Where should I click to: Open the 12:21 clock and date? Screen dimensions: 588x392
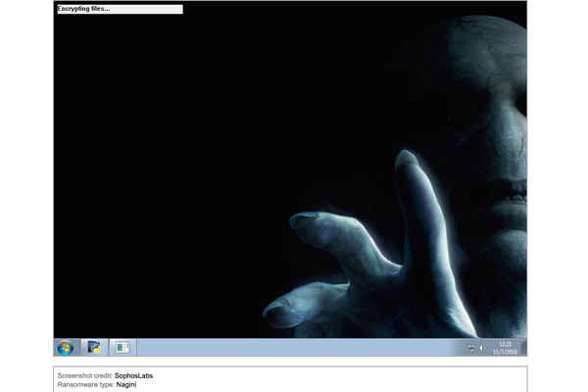tap(505, 348)
